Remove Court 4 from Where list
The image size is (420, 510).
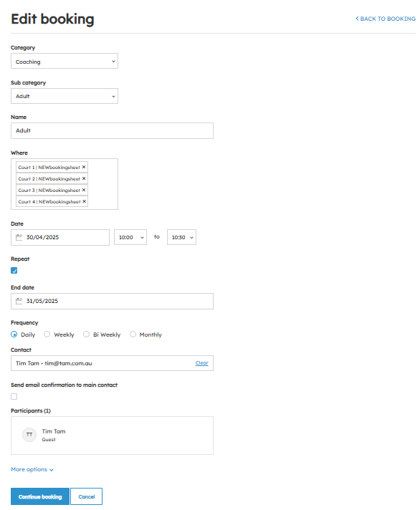(x=84, y=202)
